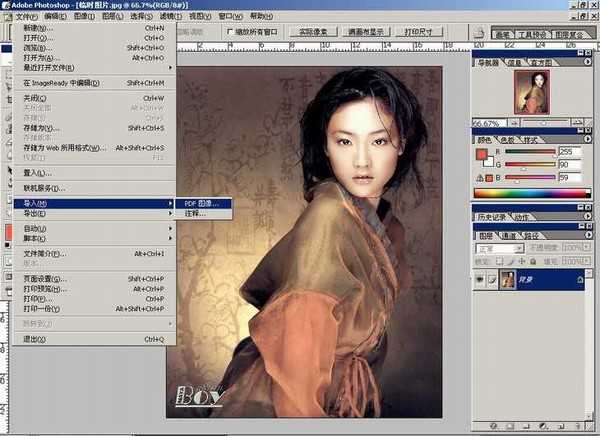Open the Navigator panel options arrow
The image size is (600, 436).
pos(590,61)
